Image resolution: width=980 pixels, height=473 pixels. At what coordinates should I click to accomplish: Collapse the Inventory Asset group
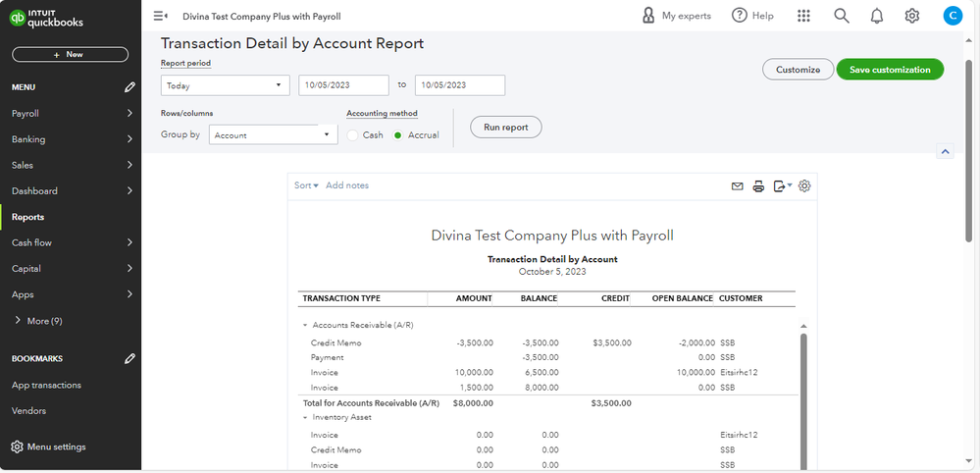(305, 417)
